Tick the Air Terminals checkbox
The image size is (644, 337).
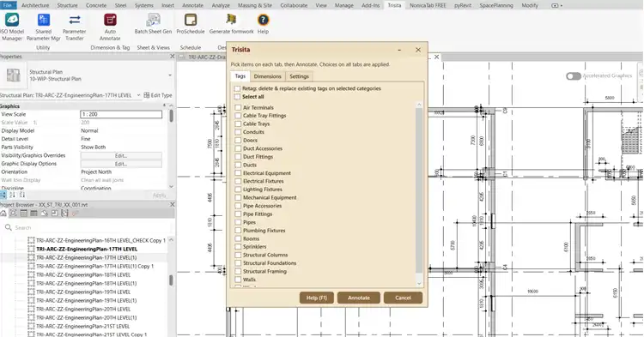[238, 107]
